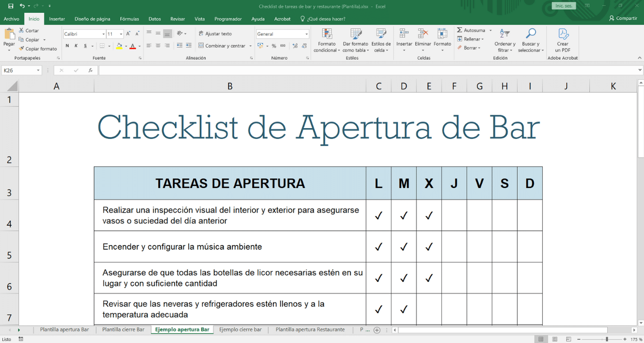Open the Name Box dropdown arrow
The height and width of the screenshot is (343, 644).
pos(38,71)
